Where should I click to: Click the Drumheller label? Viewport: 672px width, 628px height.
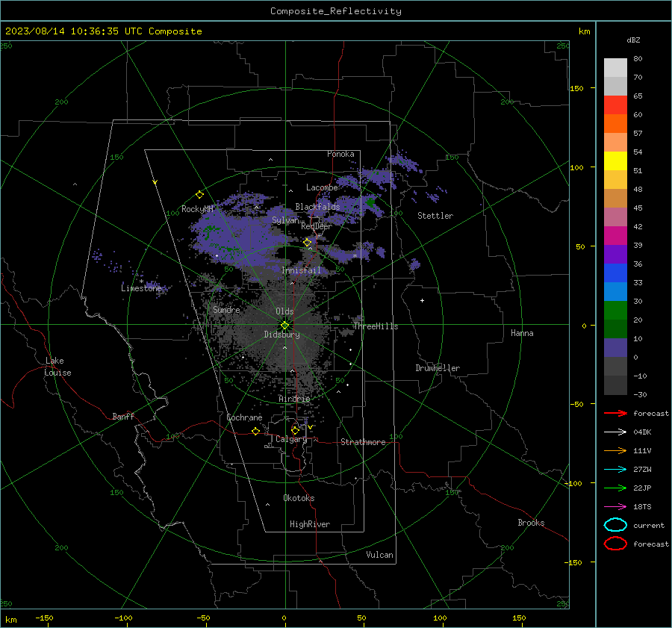(438, 368)
